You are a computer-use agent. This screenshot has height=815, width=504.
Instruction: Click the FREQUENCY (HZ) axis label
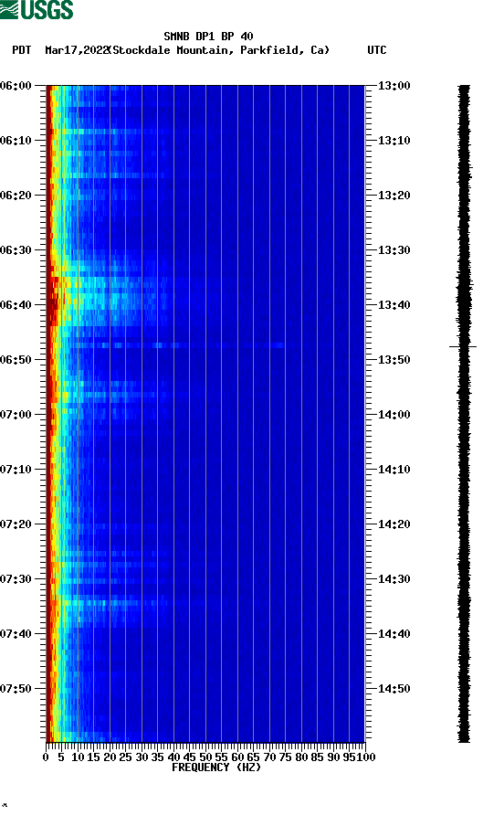coord(216,767)
